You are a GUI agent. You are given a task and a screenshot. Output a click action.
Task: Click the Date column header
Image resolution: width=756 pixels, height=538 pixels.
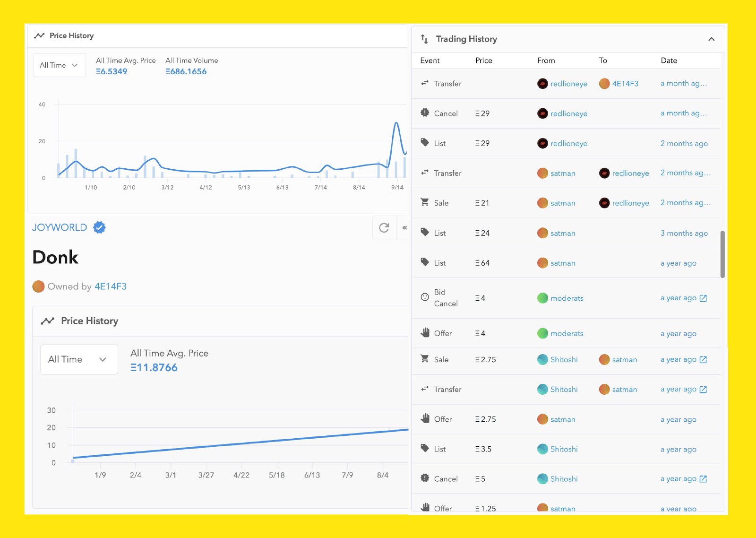(x=669, y=61)
